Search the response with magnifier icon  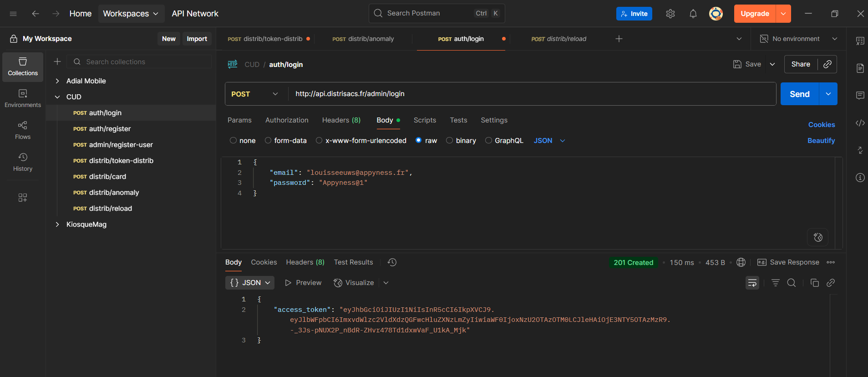point(792,283)
